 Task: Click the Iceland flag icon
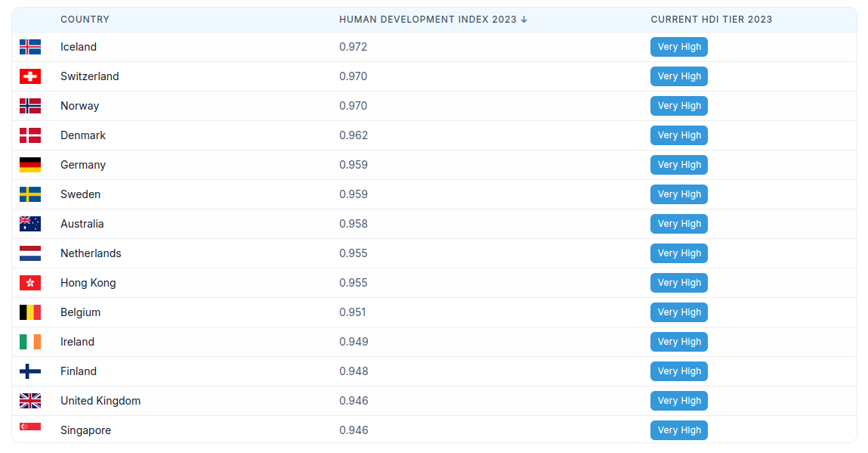[30, 47]
